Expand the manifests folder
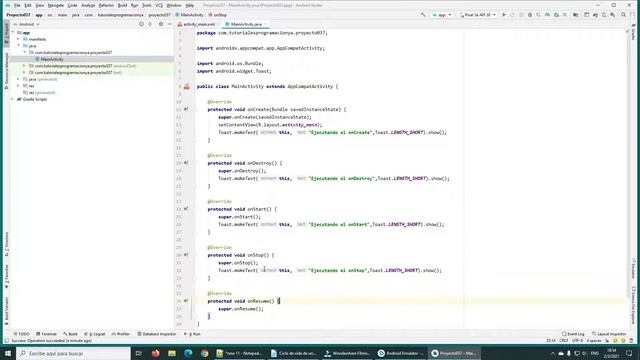640x360 pixels. pos(18,39)
